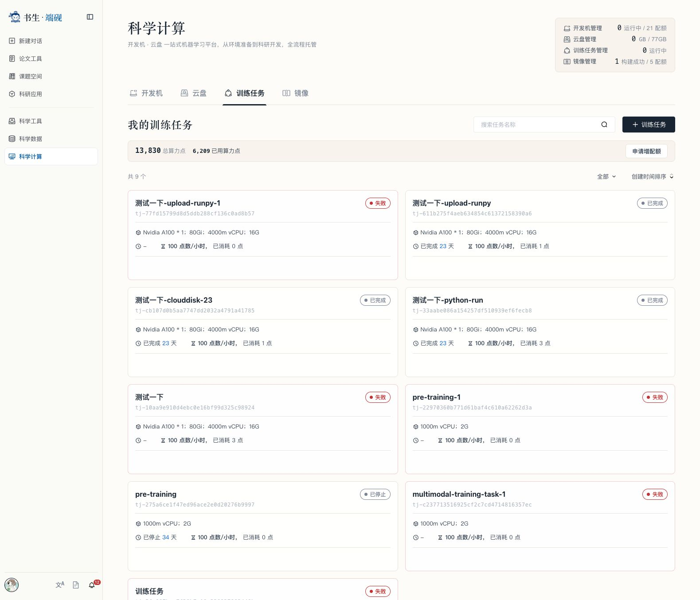
Task: Open 镜像管理 in the summary panel
Action: pyautogui.click(x=580, y=62)
